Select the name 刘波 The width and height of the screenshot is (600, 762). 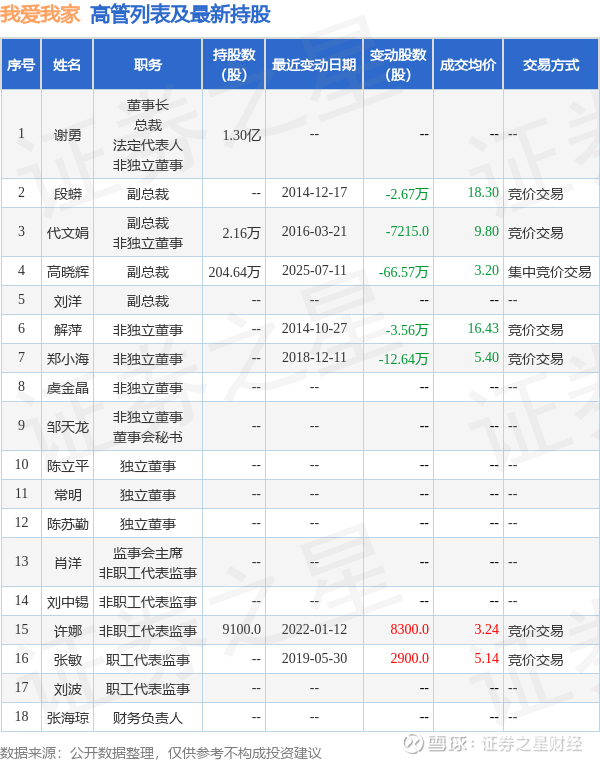tap(68, 689)
